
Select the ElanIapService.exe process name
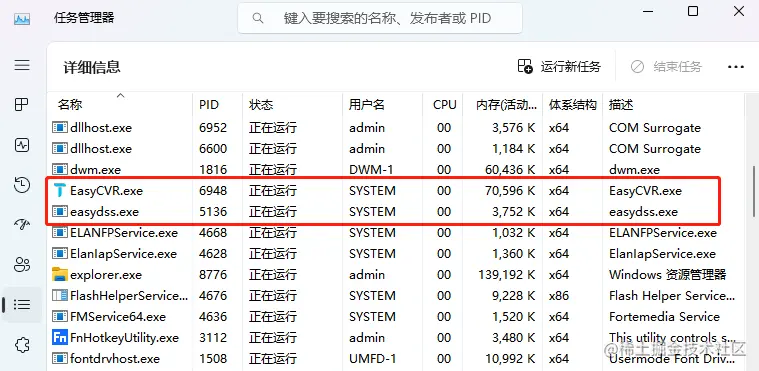(x=123, y=254)
